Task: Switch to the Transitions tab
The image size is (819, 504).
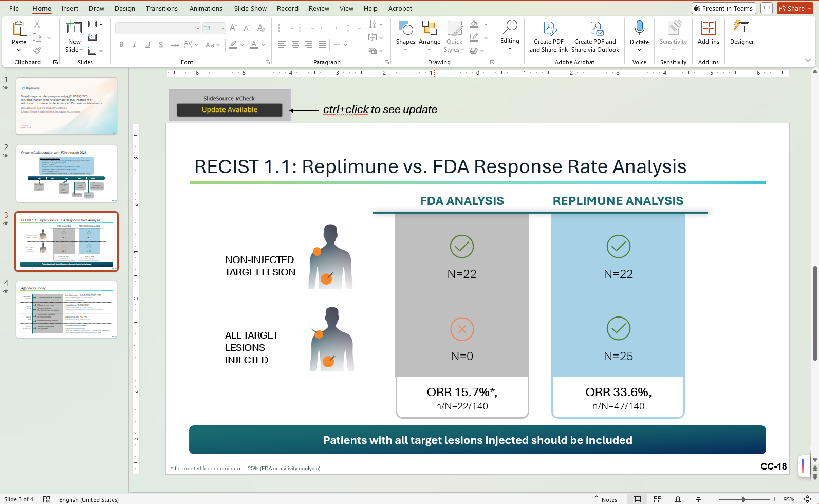Action: (x=161, y=8)
